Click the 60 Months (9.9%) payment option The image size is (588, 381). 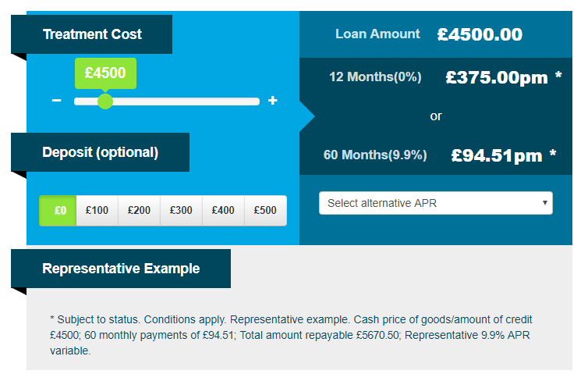click(439, 155)
